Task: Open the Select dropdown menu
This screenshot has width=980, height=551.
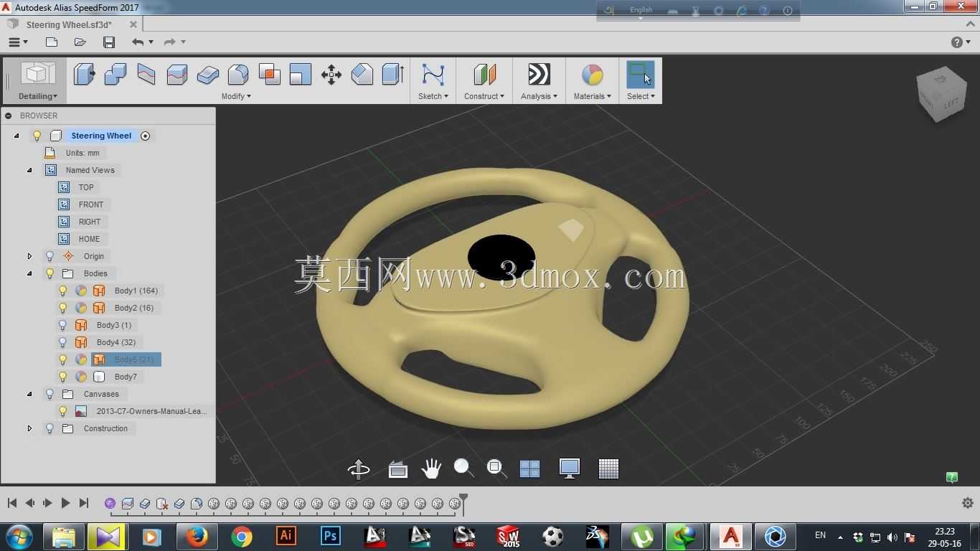Action: tap(641, 96)
